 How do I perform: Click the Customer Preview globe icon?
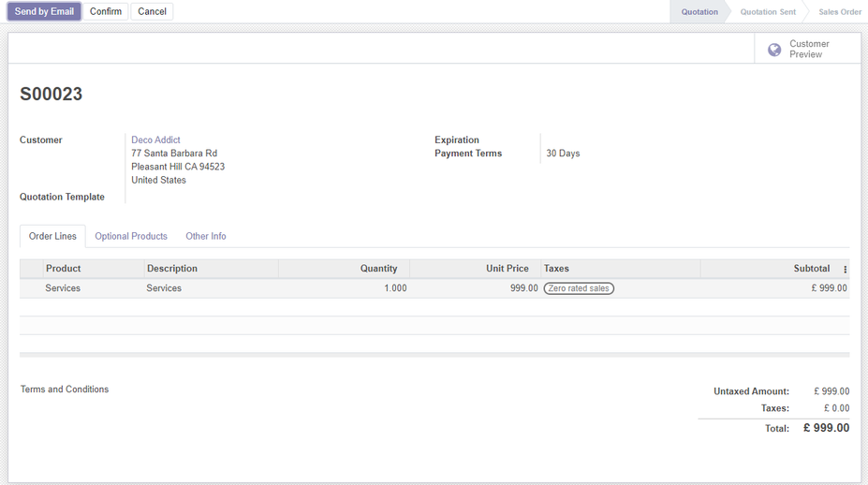[x=774, y=50]
